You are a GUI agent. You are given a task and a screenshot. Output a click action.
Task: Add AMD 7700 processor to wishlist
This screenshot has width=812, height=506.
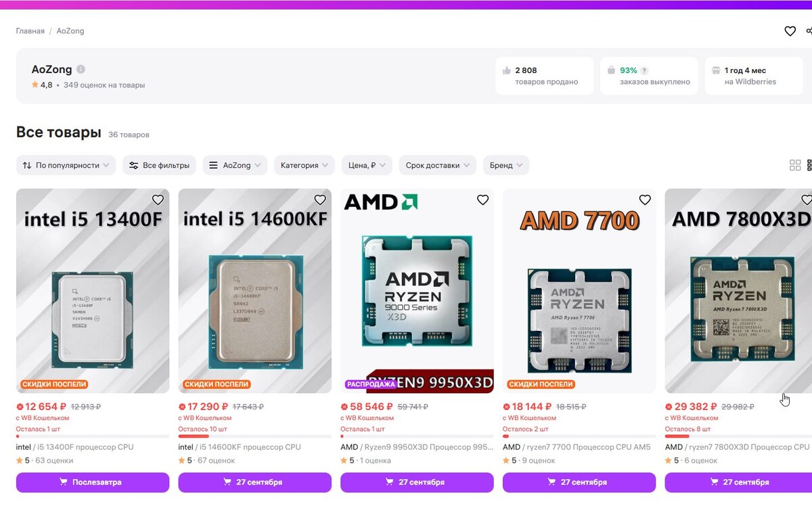(x=645, y=200)
